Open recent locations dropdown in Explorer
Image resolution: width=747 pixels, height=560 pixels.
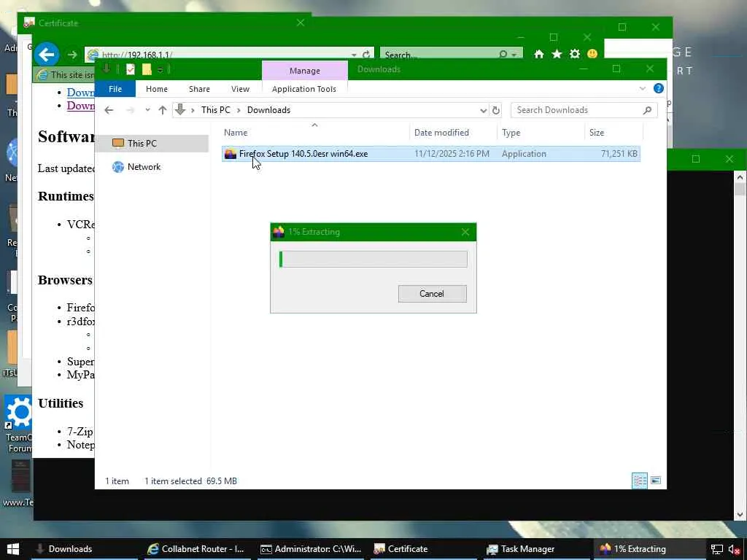coord(147,110)
